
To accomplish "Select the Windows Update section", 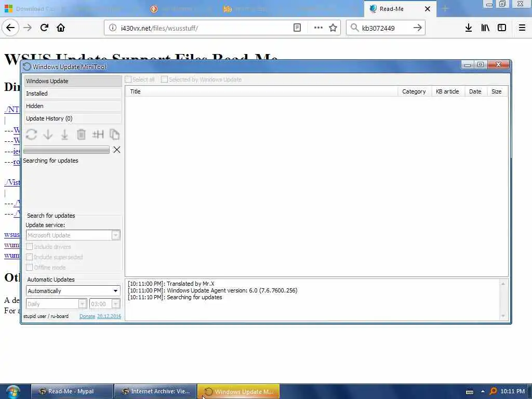I will coord(73,81).
